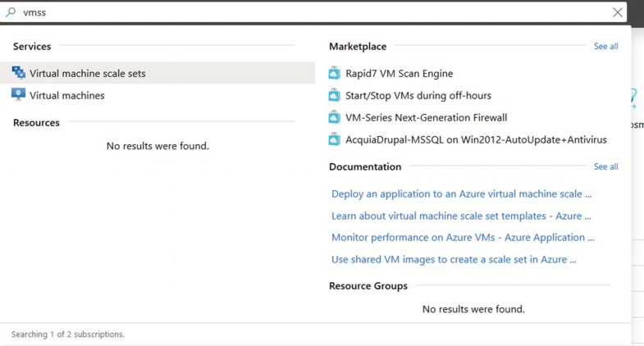Image resolution: width=644 pixels, height=346 pixels.
Task: Click the Virtual machine scale sets icon
Action: pyautogui.click(x=19, y=73)
